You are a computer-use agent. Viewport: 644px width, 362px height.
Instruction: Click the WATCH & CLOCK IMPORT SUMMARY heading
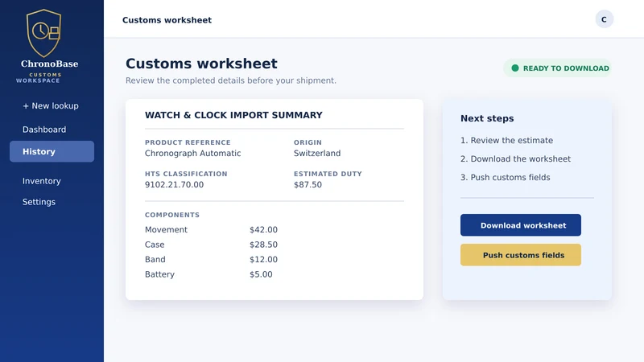(233, 115)
